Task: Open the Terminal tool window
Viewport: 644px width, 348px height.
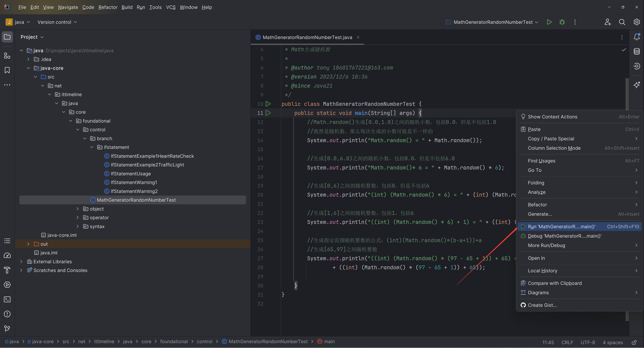Action: [x=7, y=299]
